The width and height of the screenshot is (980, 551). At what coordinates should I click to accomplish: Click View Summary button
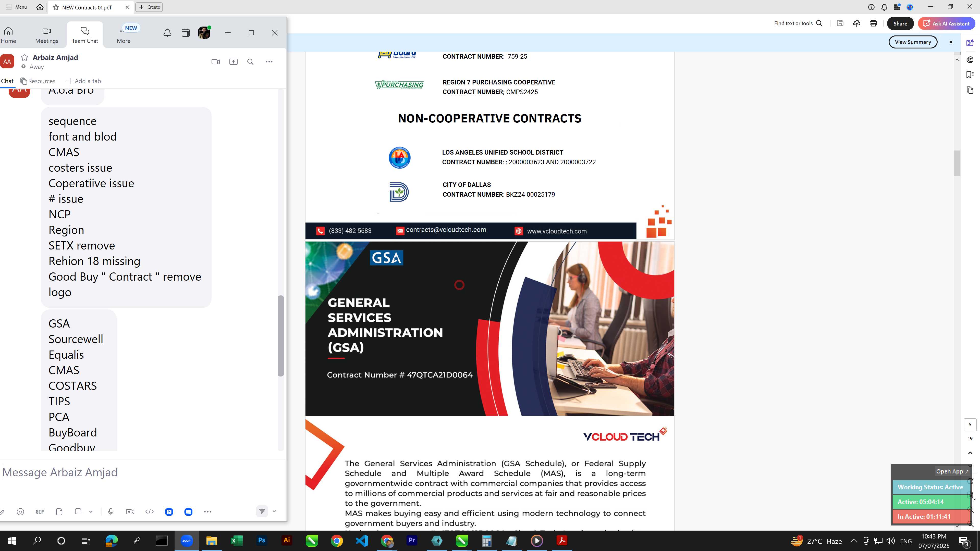pyautogui.click(x=913, y=42)
